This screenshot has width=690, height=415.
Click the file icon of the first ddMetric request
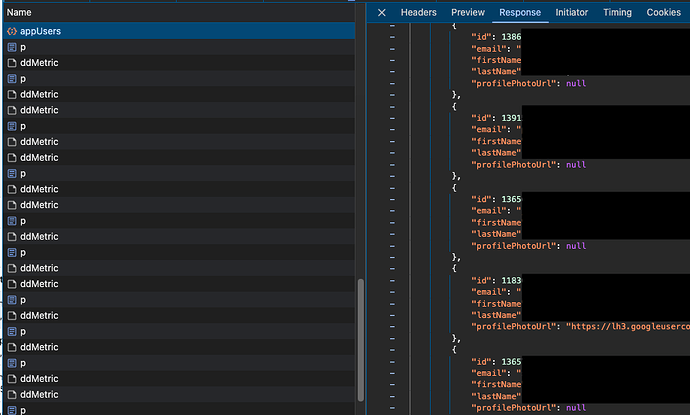pos(12,63)
